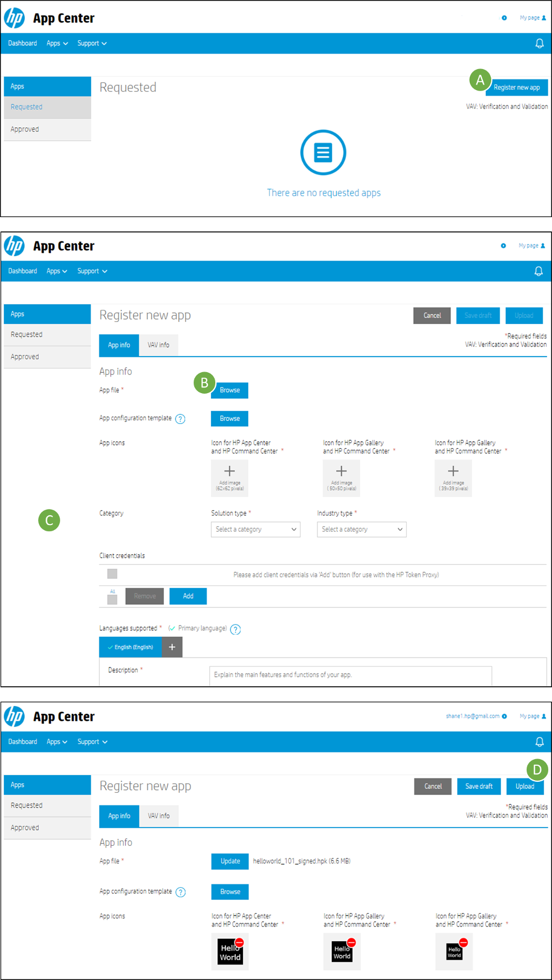Image resolution: width=552 pixels, height=980 pixels.
Task: Click Browse for configuration template on the empty form
Action: (x=230, y=419)
